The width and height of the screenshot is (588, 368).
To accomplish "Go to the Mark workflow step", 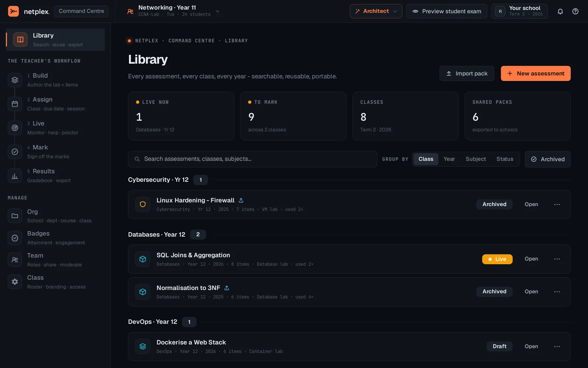I will coord(56,152).
